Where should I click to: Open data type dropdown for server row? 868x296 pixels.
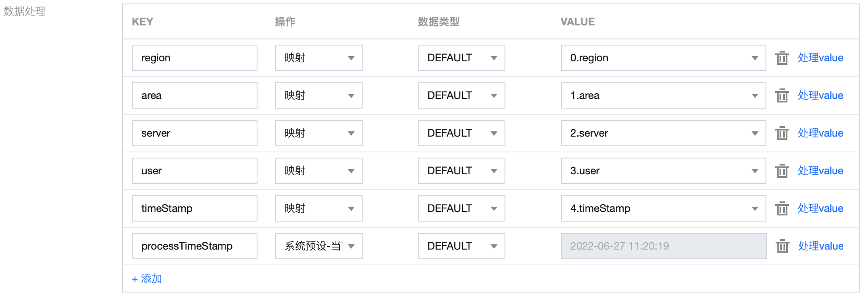click(461, 133)
